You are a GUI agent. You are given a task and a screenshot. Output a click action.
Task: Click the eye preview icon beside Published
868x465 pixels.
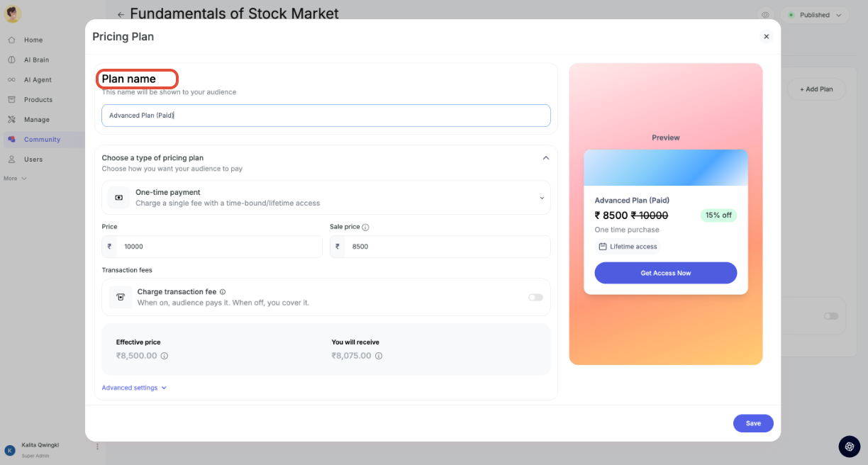(766, 15)
